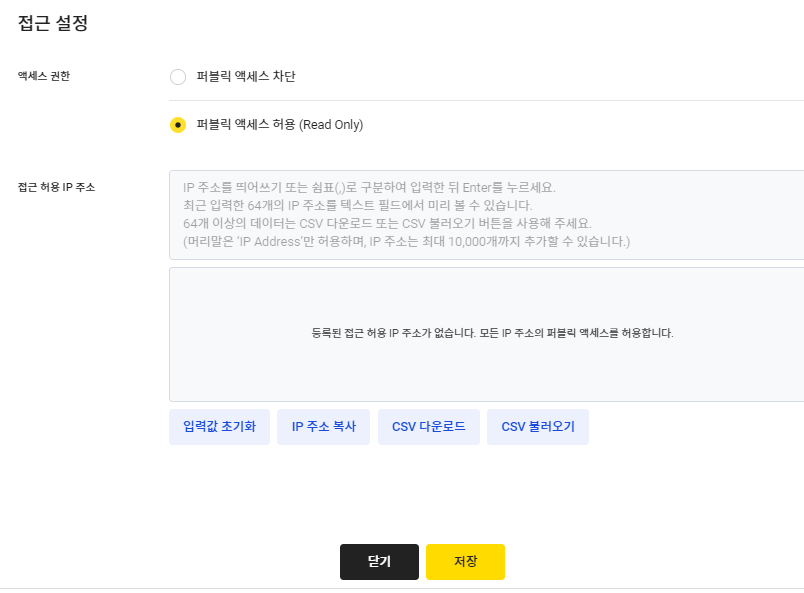Close the dialog using the "닫기" button
The width and height of the screenshot is (804, 593).
(x=379, y=561)
